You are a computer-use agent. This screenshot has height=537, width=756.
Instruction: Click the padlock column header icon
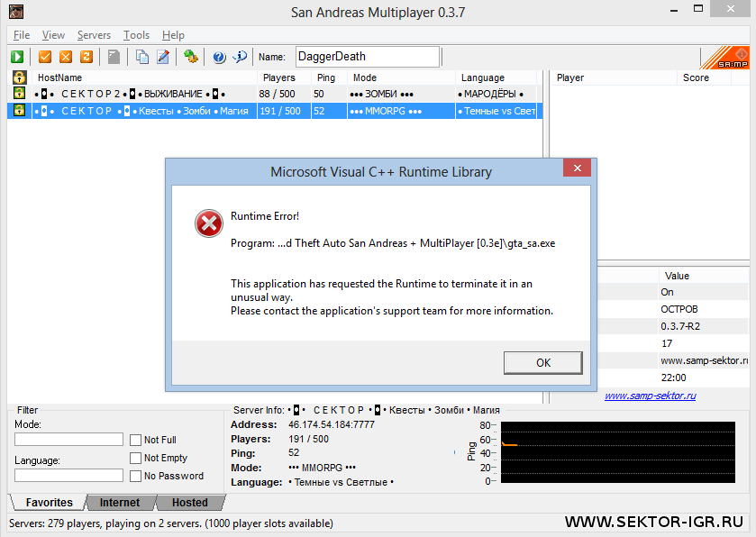tap(19, 77)
